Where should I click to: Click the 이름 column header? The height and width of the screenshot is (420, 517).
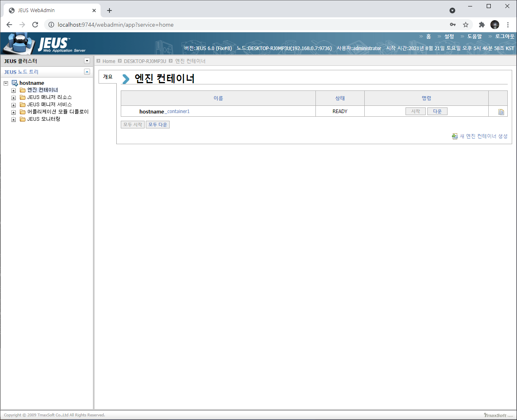coord(218,98)
